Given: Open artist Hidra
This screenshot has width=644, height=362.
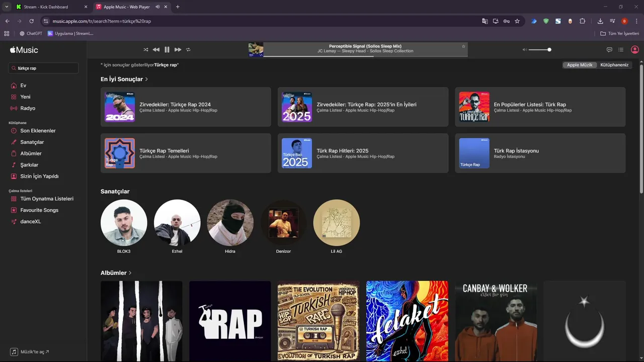Looking at the screenshot, I should pos(230,223).
